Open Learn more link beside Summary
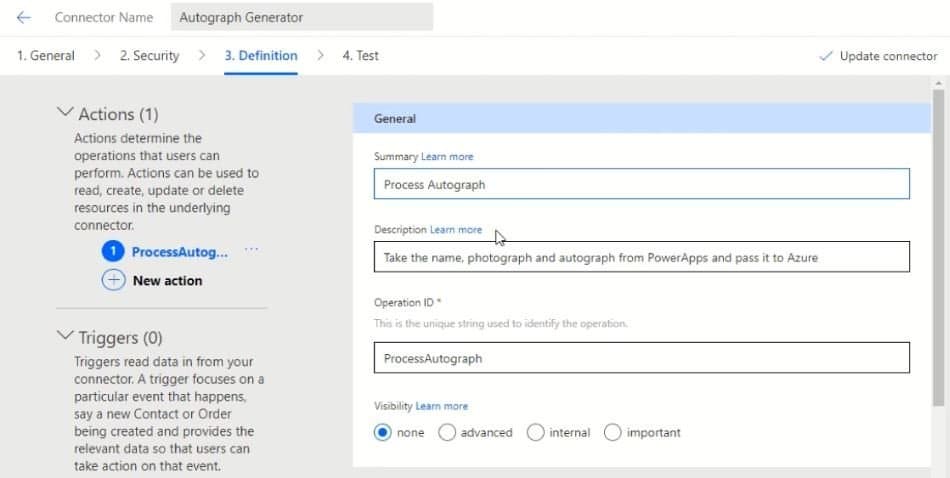The height and width of the screenshot is (478, 950). click(447, 156)
